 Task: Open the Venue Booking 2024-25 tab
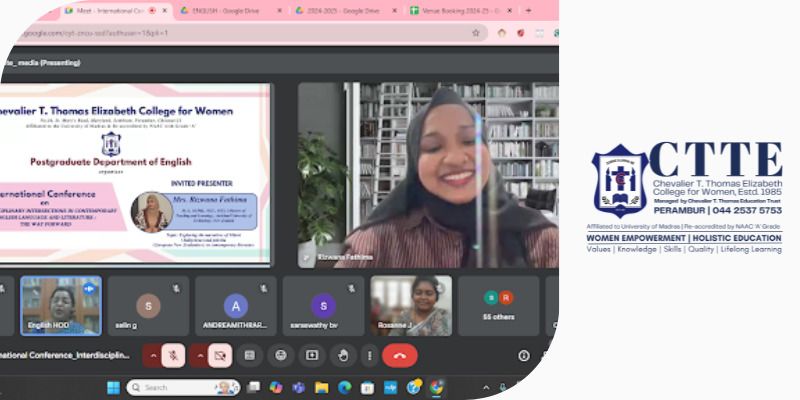457,11
